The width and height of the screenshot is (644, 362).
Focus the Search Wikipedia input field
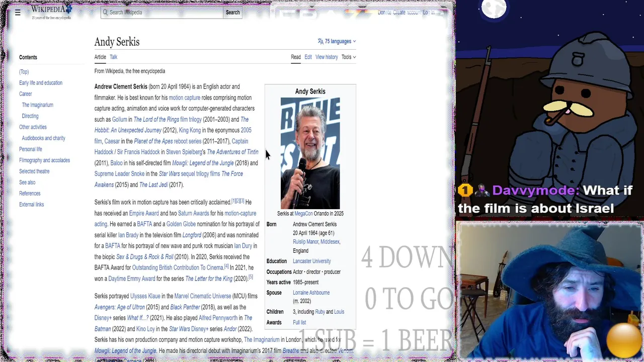[x=162, y=12]
